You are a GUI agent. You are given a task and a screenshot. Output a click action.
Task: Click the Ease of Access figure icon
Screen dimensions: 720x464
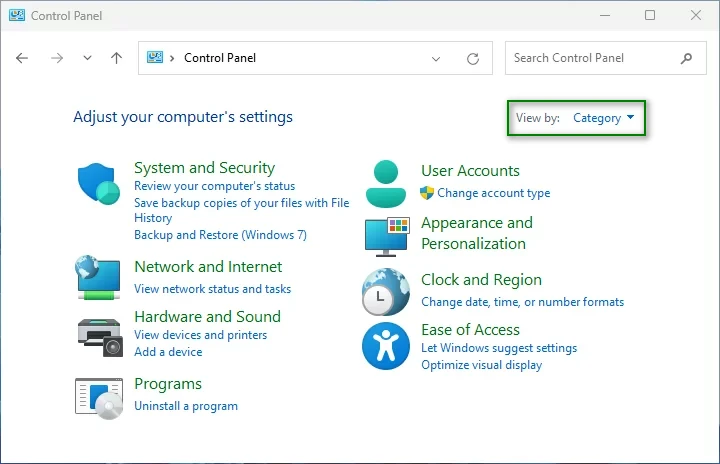tap(386, 346)
